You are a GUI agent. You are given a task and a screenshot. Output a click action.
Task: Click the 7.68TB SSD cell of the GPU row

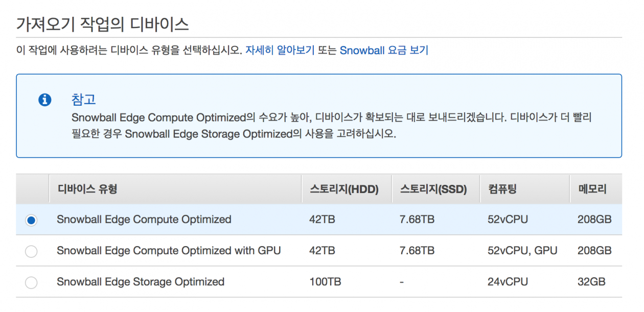tap(417, 251)
